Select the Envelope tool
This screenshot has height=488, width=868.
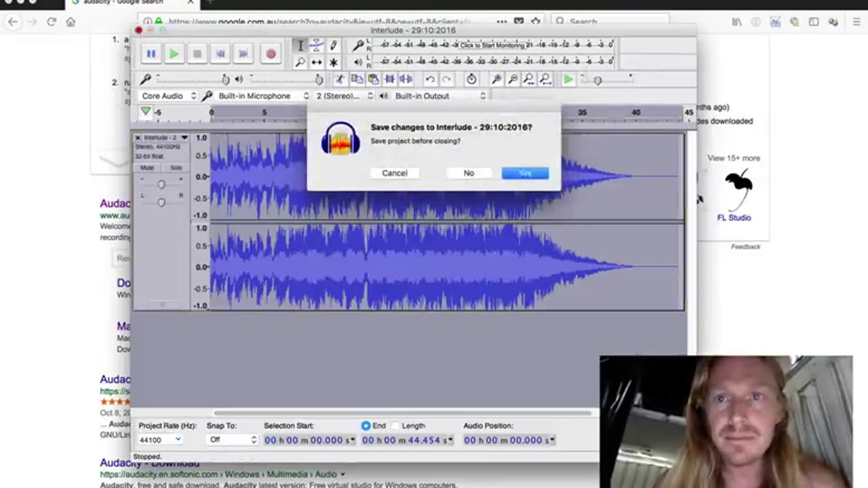tap(317, 45)
